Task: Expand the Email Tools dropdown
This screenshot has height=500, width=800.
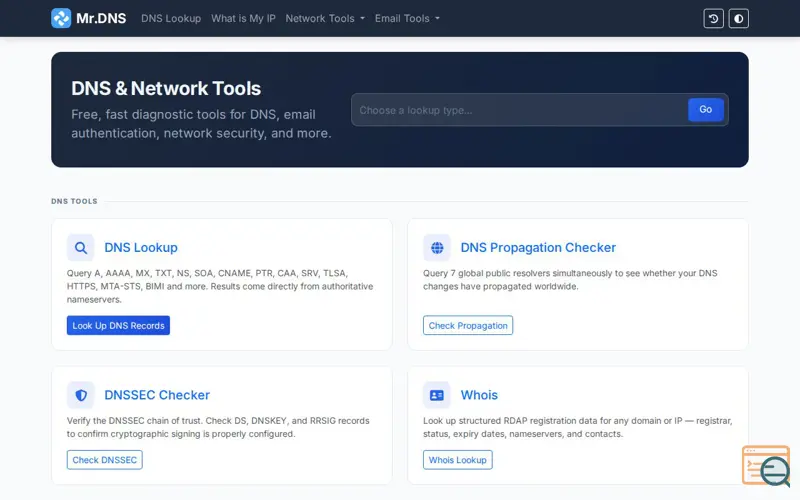Action: pos(407,18)
